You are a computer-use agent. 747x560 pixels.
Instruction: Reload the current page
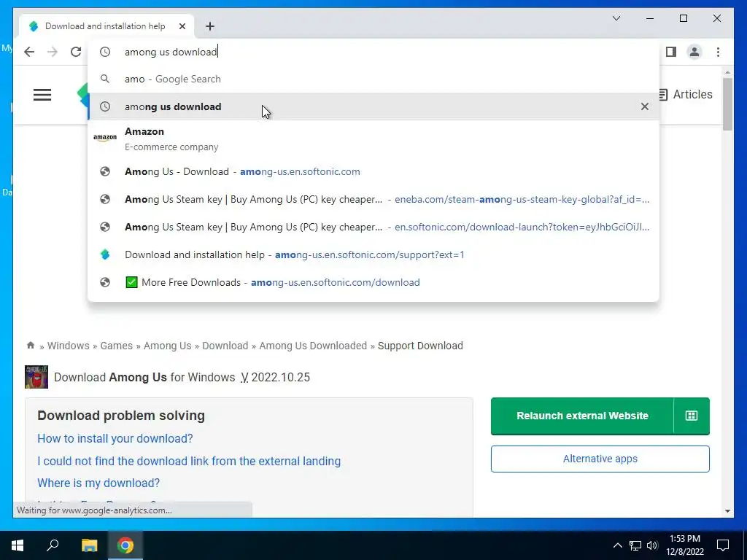[x=76, y=52]
